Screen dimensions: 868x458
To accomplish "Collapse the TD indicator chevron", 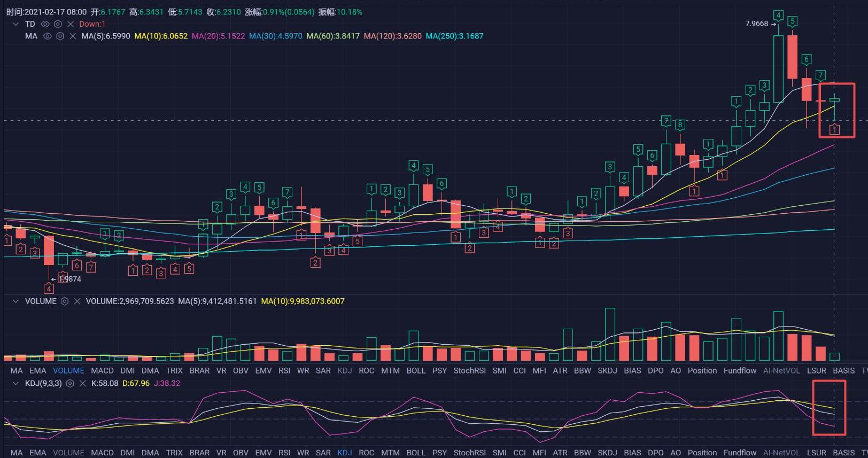I will coord(15,24).
